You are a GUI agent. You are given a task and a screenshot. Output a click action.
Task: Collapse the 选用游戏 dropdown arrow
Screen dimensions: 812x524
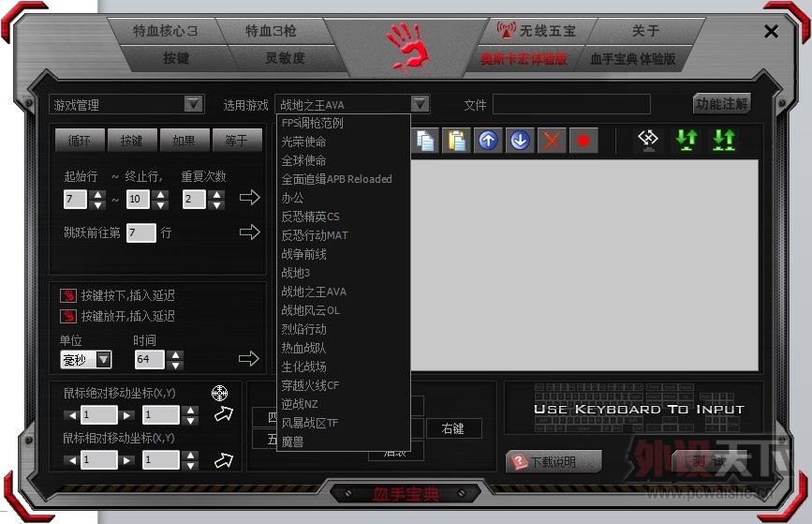(x=420, y=104)
